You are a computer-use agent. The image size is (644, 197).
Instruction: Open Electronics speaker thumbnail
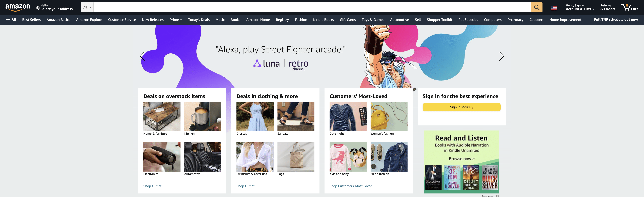(x=162, y=157)
